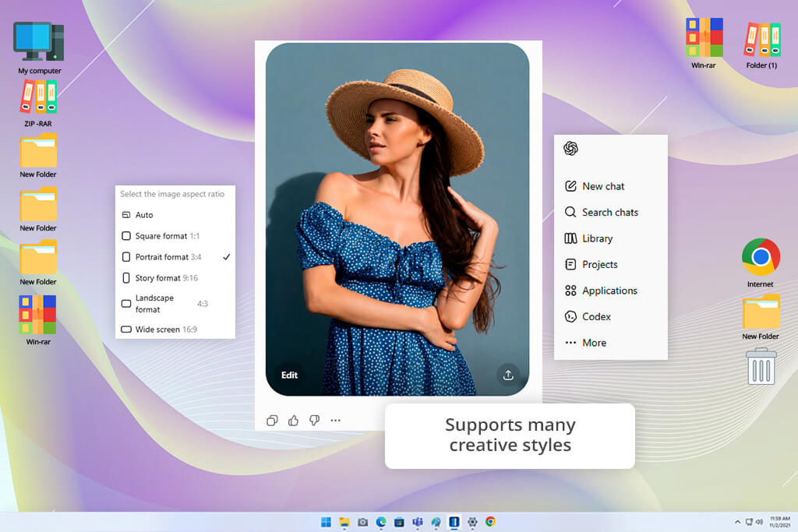This screenshot has height=532, width=798.
Task: Open File Explorer from the taskbar
Action: pyautogui.click(x=344, y=522)
